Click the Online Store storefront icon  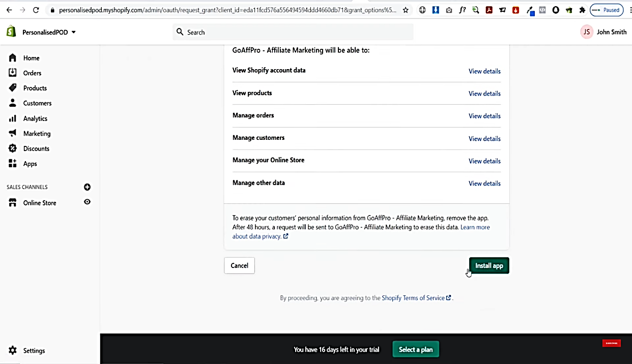[13, 203]
